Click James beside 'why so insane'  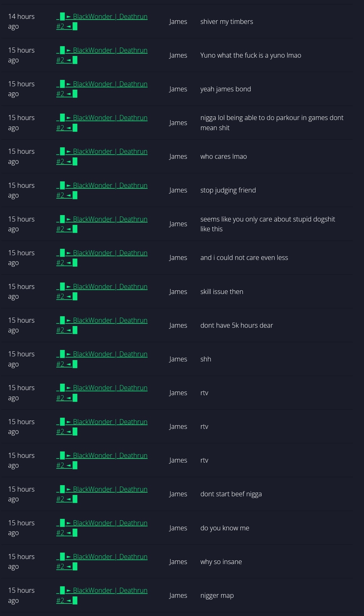178,562
